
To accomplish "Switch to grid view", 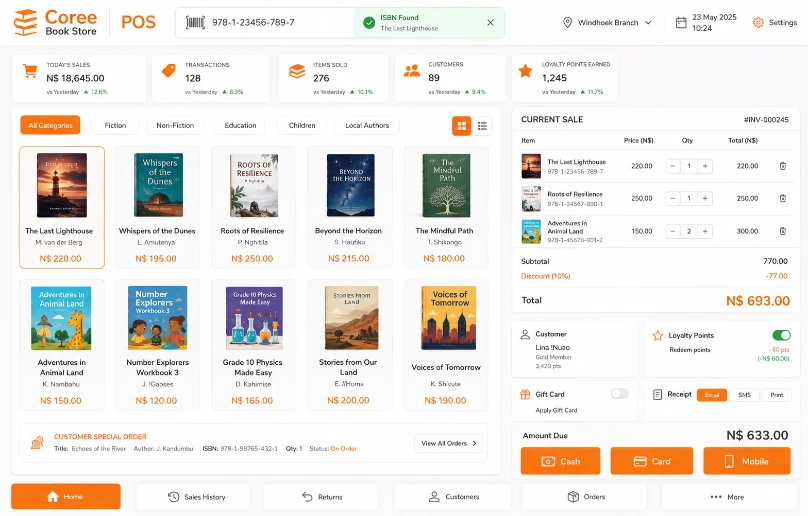I will click(x=462, y=126).
